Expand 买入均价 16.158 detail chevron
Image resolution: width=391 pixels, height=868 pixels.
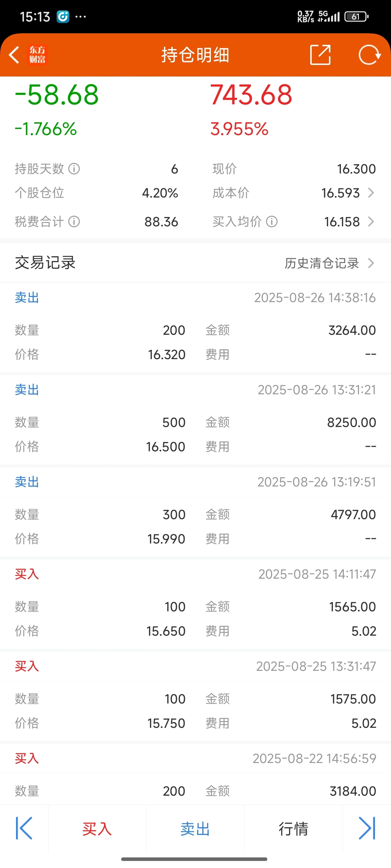point(371,221)
